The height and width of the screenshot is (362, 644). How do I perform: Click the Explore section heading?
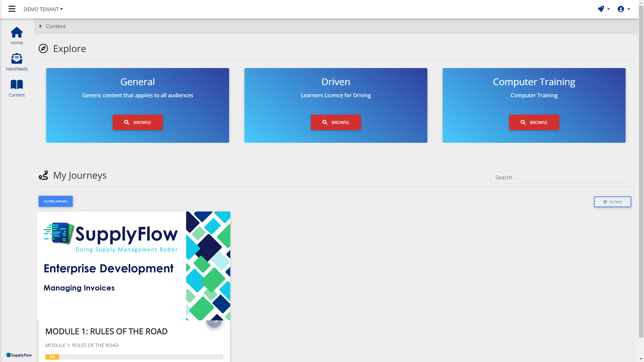coord(70,48)
